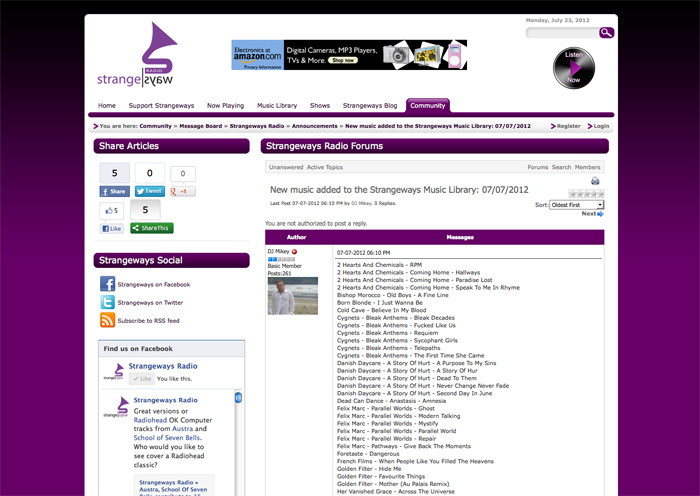Click the Google +1 button

pos(182,191)
